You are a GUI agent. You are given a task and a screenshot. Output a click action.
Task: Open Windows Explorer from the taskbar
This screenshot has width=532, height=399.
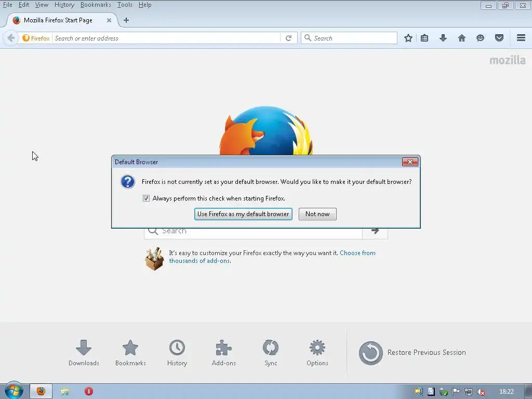(65, 391)
